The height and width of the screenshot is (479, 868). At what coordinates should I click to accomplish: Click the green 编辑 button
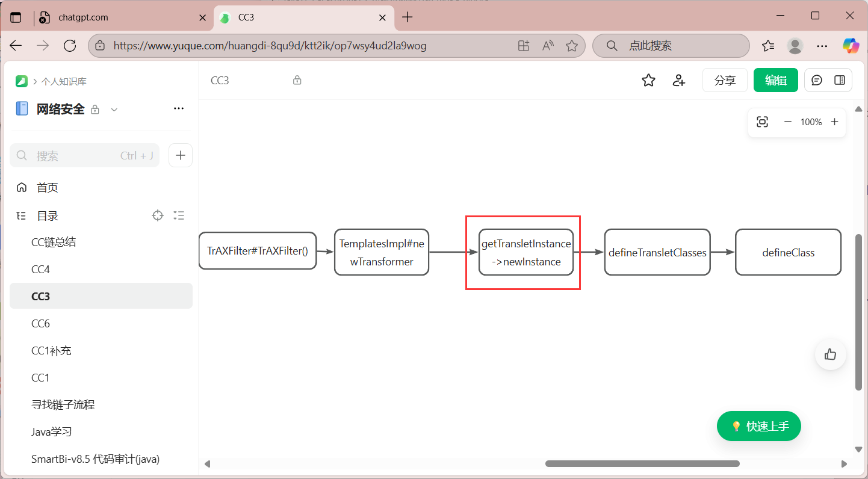coord(775,80)
